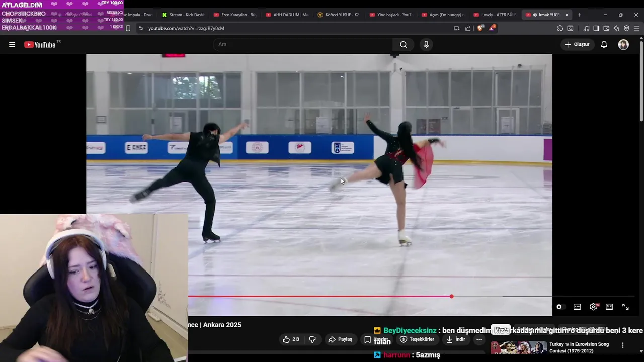Image resolution: width=644 pixels, height=362 pixels.
Task: Open the player settings gear
Action: [x=593, y=307]
